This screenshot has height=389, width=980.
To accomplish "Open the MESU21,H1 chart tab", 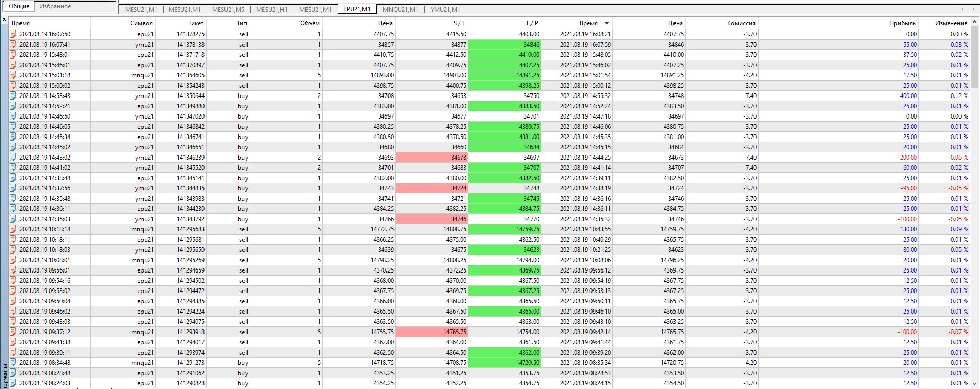I will 272,9.
